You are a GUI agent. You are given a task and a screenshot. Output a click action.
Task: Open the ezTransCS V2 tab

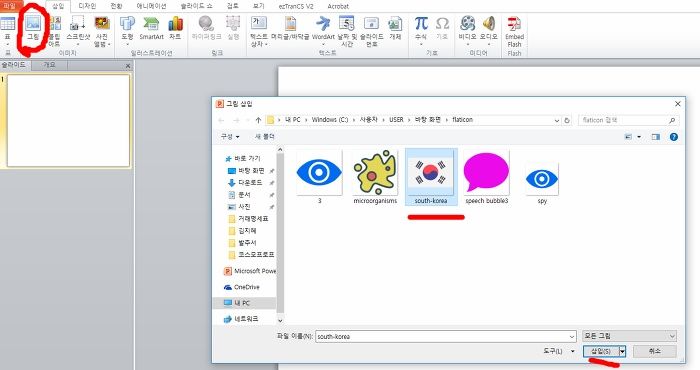click(296, 6)
